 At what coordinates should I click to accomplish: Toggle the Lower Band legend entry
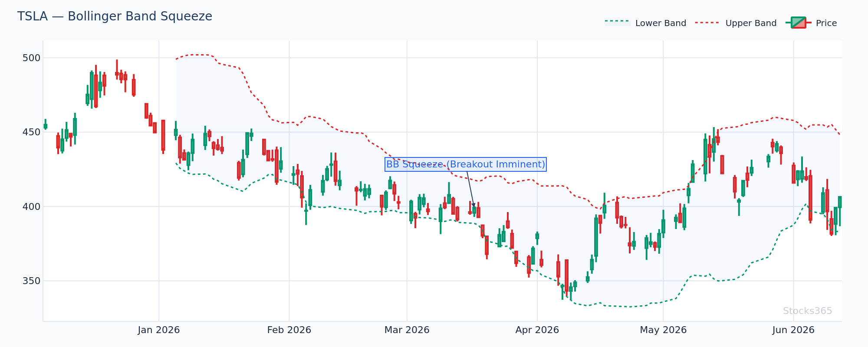tap(645, 23)
